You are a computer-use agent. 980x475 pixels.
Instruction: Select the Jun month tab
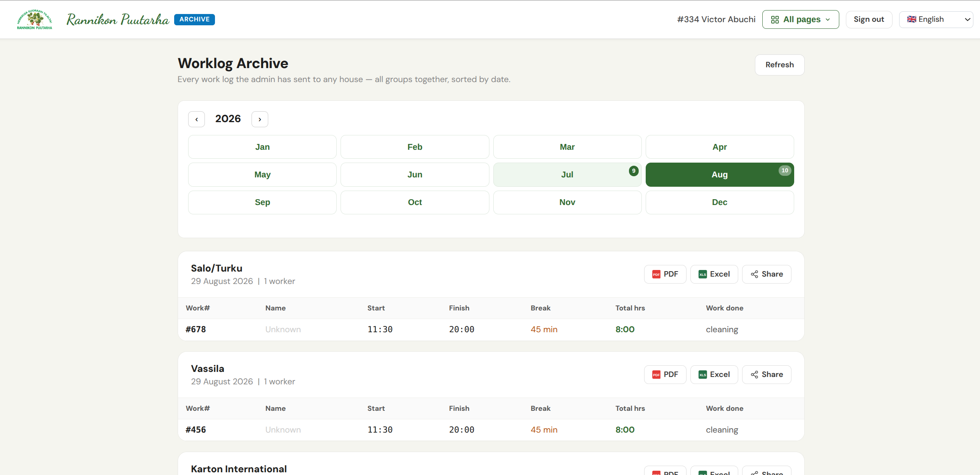415,175
